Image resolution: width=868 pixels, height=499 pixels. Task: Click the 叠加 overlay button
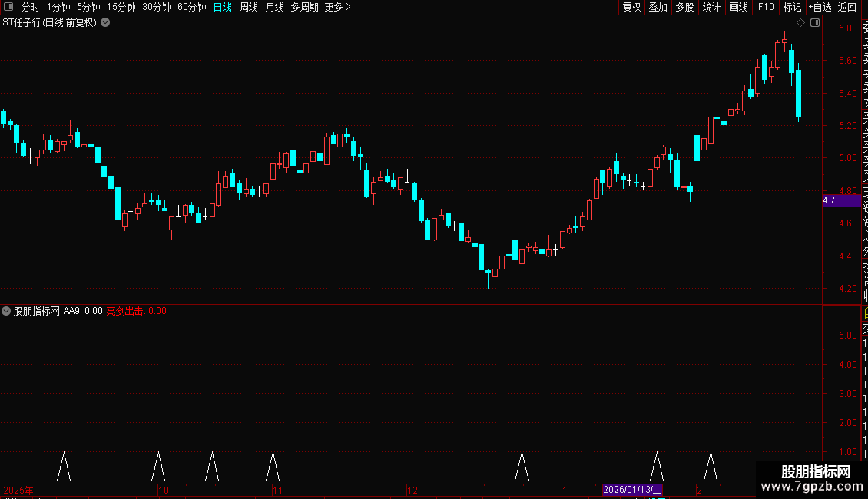(658, 7)
